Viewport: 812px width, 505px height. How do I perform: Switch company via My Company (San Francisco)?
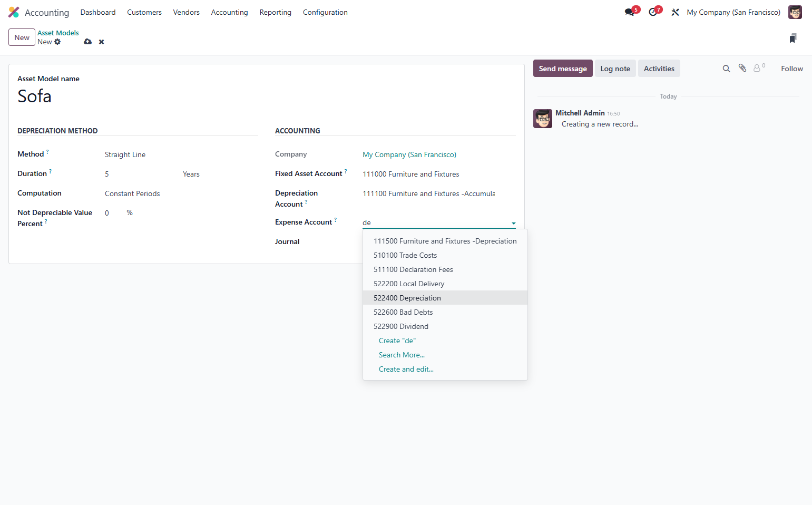[733, 12]
